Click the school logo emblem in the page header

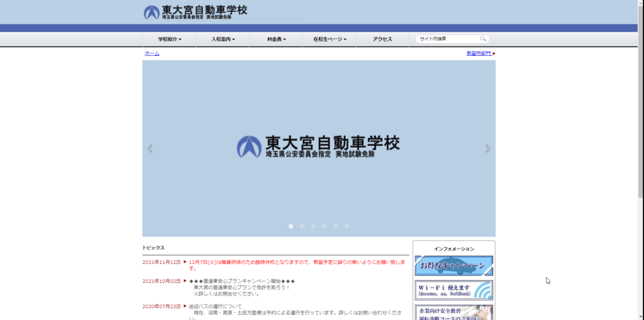[x=152, y=13]
